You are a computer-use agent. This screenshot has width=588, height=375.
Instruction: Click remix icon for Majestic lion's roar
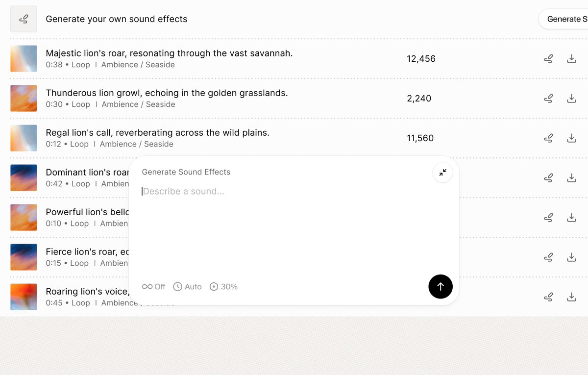tap(549, 59)
